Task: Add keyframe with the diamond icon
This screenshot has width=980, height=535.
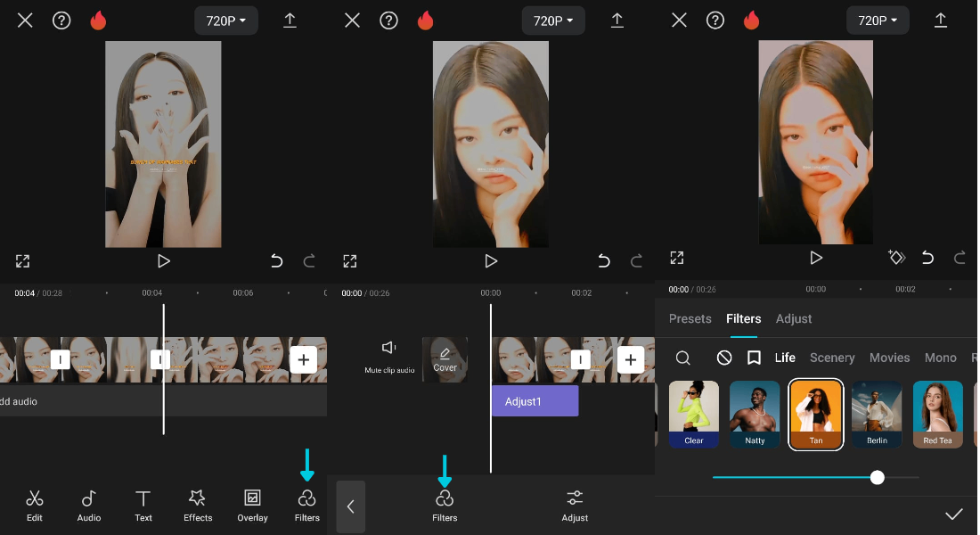Action: click(x=896, y=257)
